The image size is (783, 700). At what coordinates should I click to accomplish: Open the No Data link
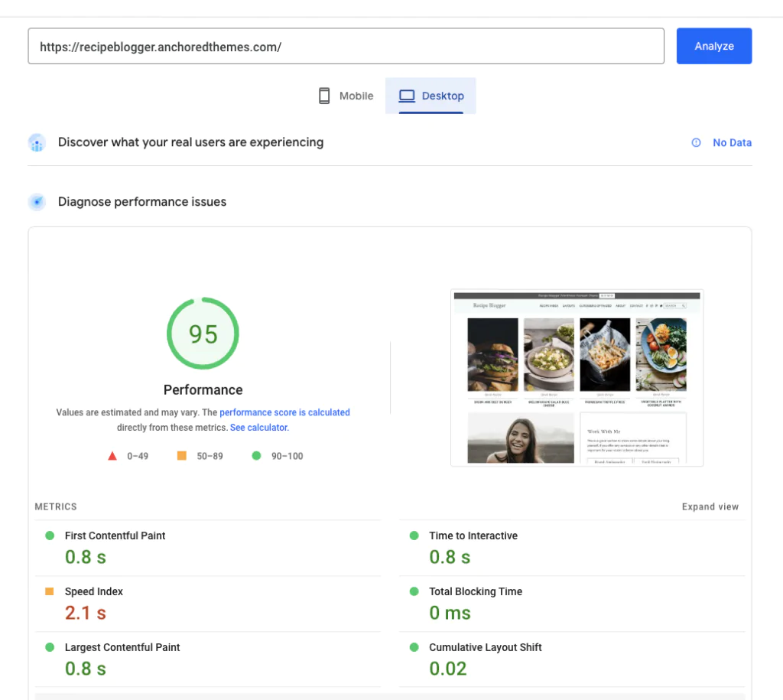click(x=732, y=142)
